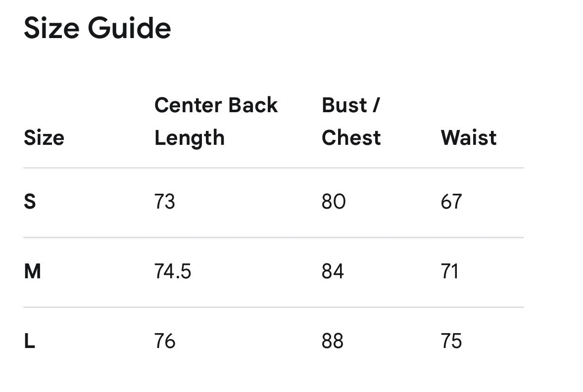The height and width of the screenshot is (392, 583).
Task: Click the word Length in the header
Action: (x=190, y=138)
